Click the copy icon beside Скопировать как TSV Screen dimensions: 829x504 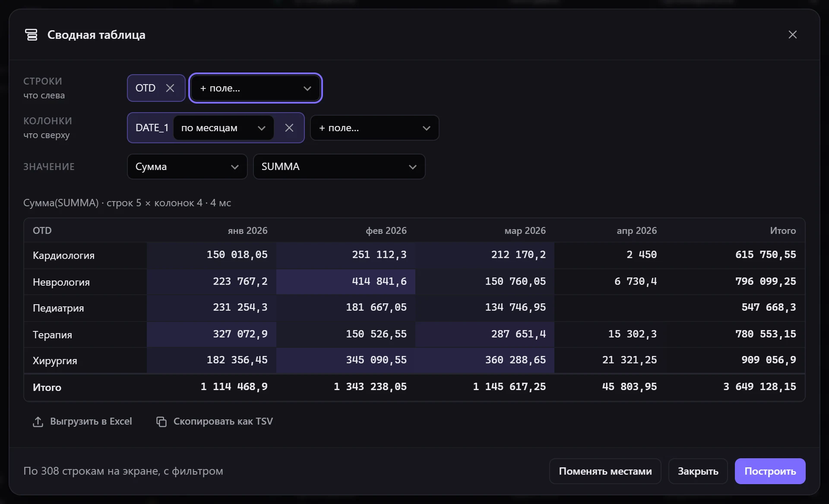pos(161,422)
